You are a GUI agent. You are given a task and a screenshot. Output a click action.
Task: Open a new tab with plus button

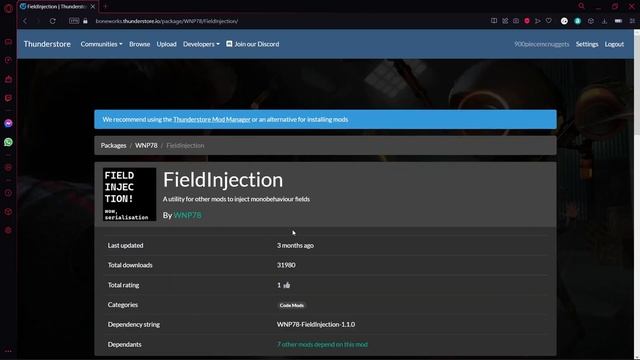[x=105, y=7]
